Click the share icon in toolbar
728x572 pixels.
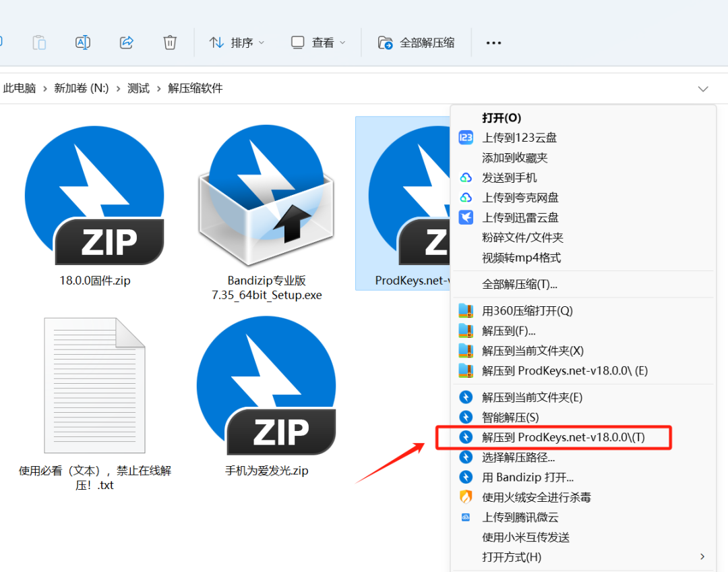(126, 42)
